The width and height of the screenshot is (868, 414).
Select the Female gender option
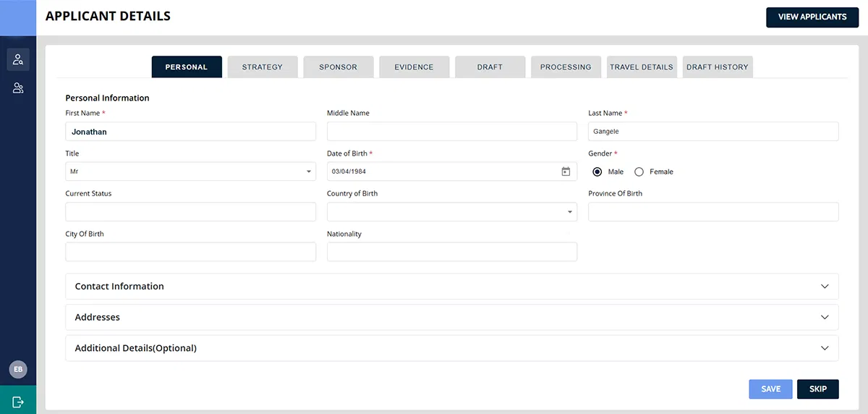point(639,172)
